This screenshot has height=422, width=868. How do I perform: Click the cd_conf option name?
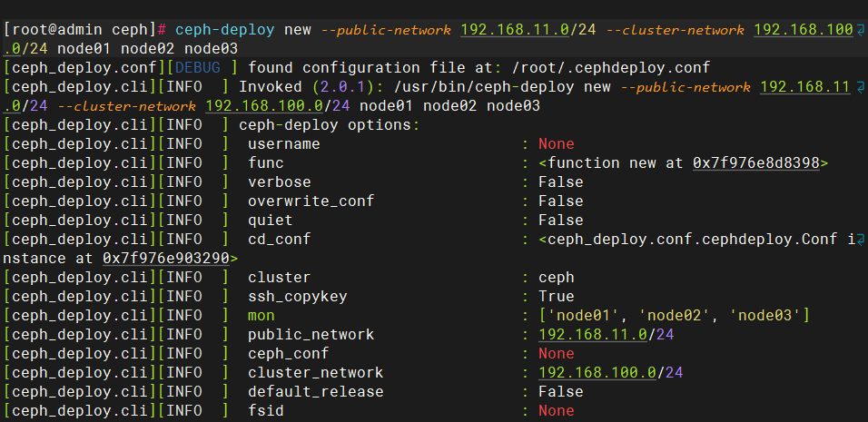[279, 239]
